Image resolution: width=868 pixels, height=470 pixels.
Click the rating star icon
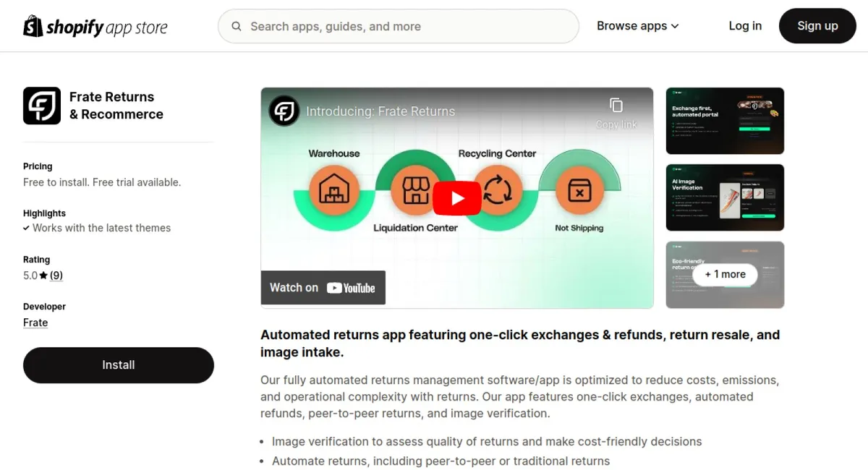point(43,275)
